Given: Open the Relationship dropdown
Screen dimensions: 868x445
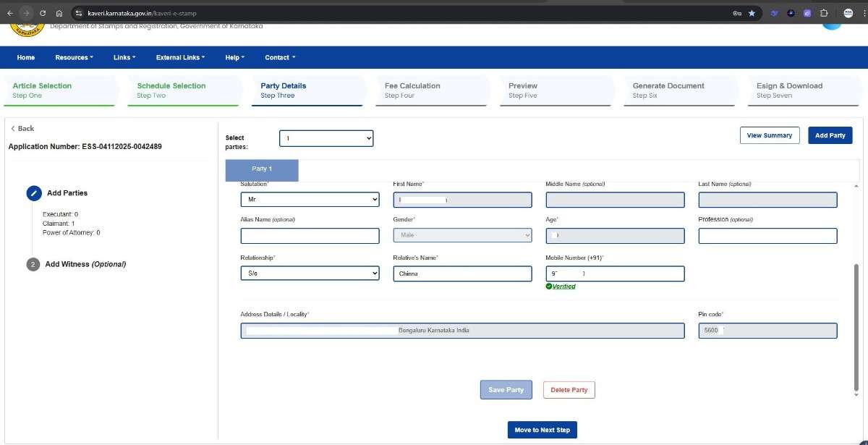Looking at the screenshot, I should point(310,274).
